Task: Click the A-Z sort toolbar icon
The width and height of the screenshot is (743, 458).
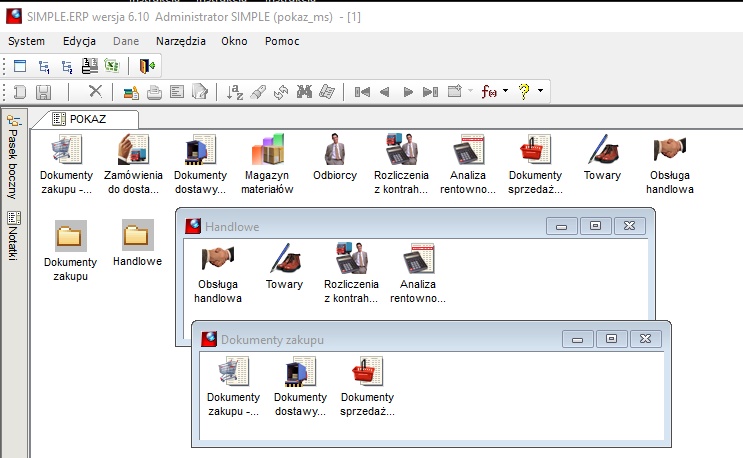Action: [235, 91]
